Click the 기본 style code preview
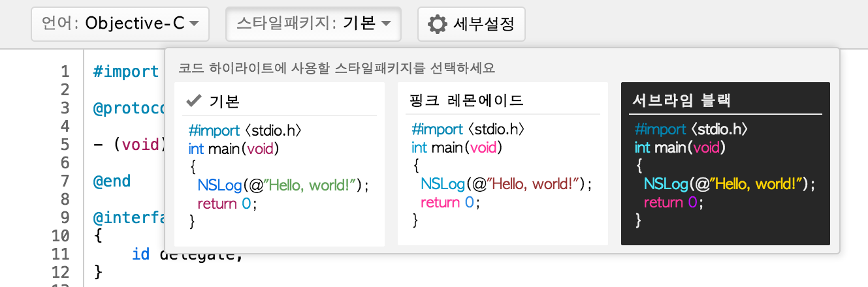This screenshot has height=287, width=868. coord(279,175)
